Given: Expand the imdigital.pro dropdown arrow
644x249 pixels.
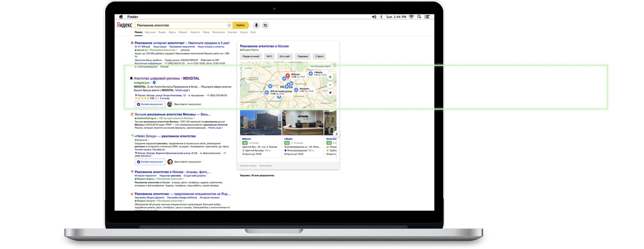Looking at the screenshot, I should point(151,82).
